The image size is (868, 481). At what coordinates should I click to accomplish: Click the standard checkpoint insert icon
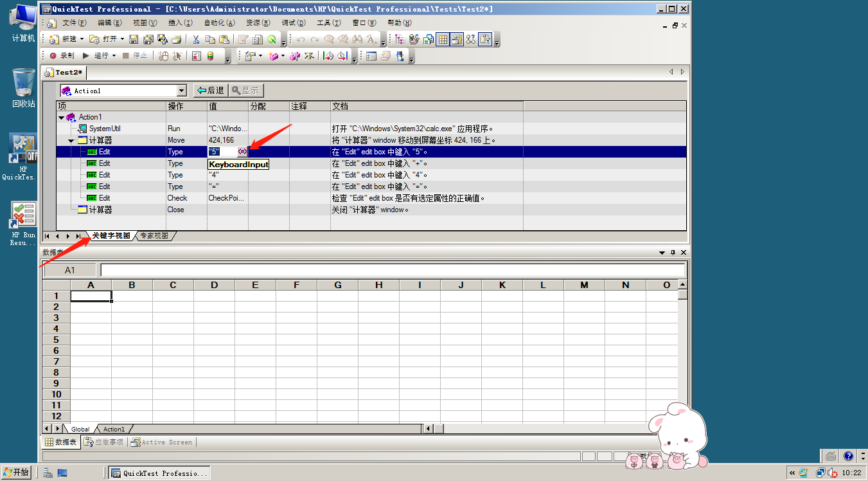(250, 56)
